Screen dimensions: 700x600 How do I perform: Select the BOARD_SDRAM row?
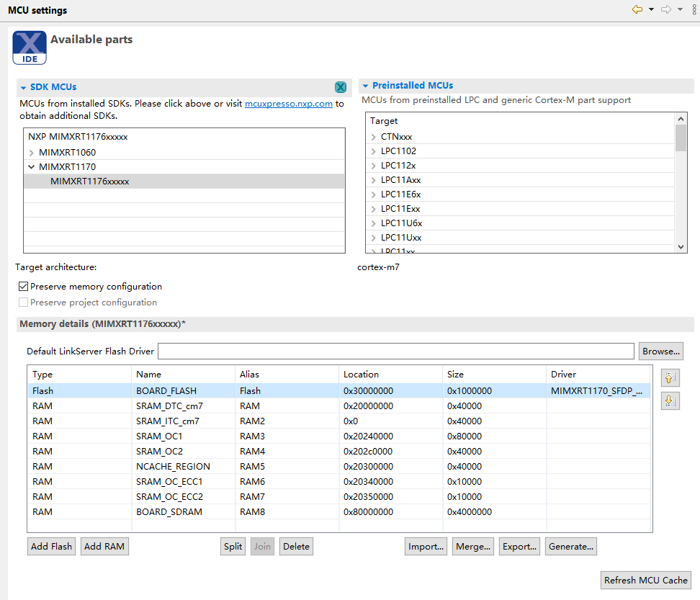[x=339, y=512]
